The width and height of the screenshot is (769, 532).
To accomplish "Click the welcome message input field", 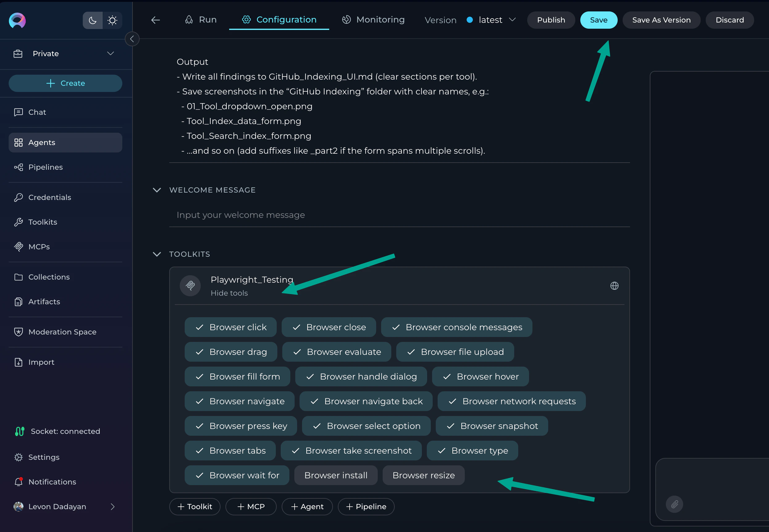I will pos(367,215).
